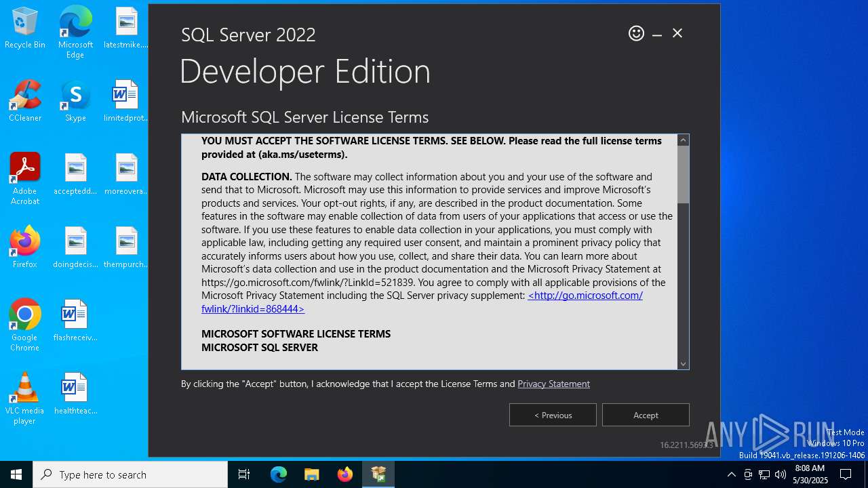Select the healthteac Word document
The image size is (868, 488).
pyautogui.click(x=75, y=394)
